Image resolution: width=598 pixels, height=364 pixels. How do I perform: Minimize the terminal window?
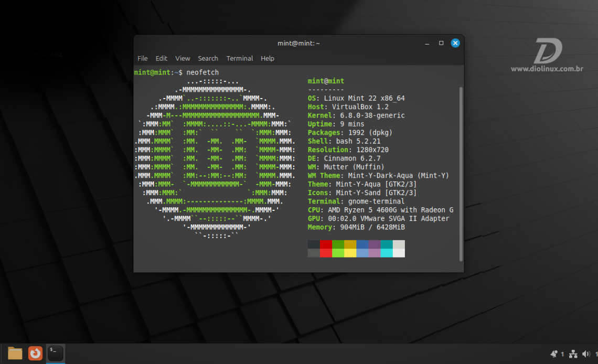427,43
